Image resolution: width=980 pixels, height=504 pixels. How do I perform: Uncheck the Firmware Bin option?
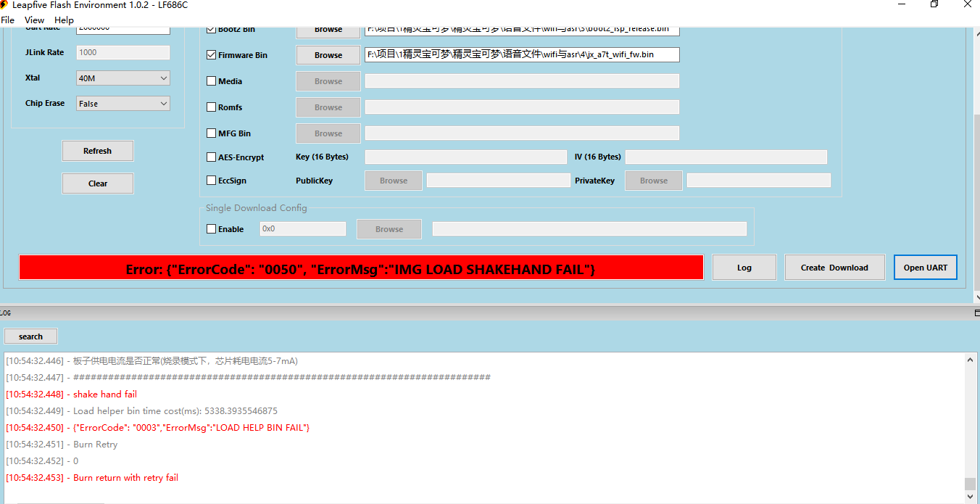point(211,54)
